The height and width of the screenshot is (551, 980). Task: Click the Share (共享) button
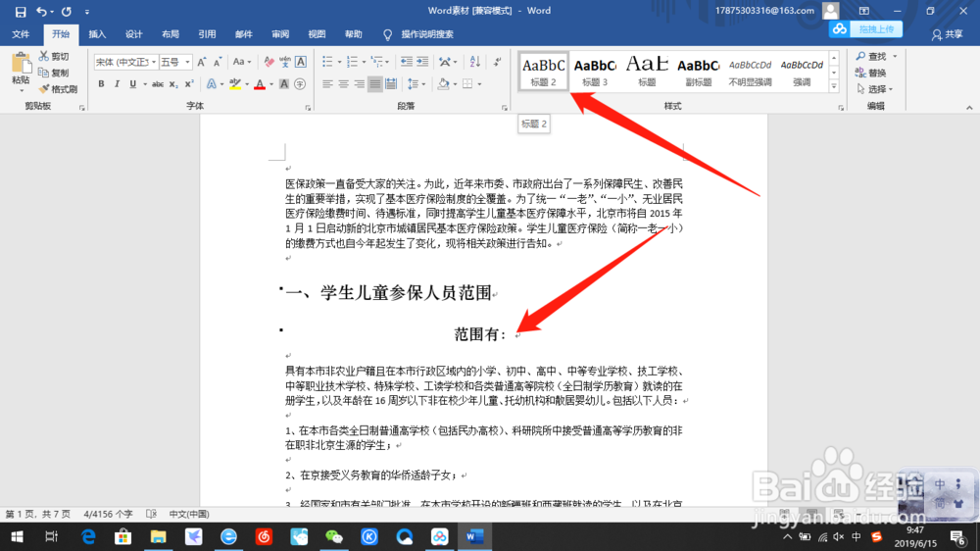[x=948, y=34]
